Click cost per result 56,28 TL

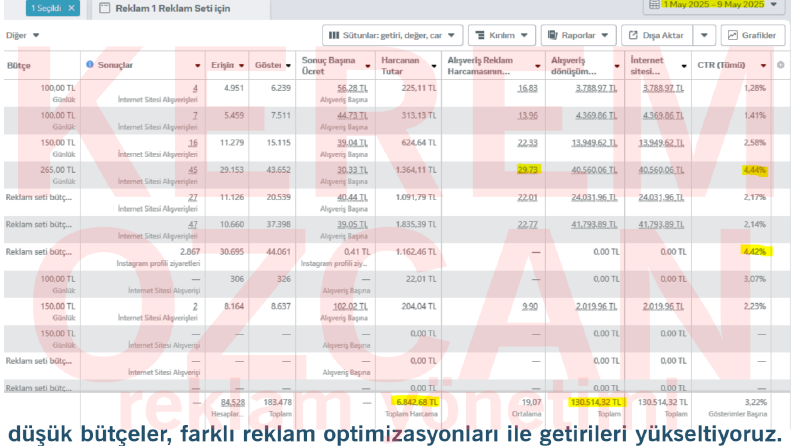353,88
